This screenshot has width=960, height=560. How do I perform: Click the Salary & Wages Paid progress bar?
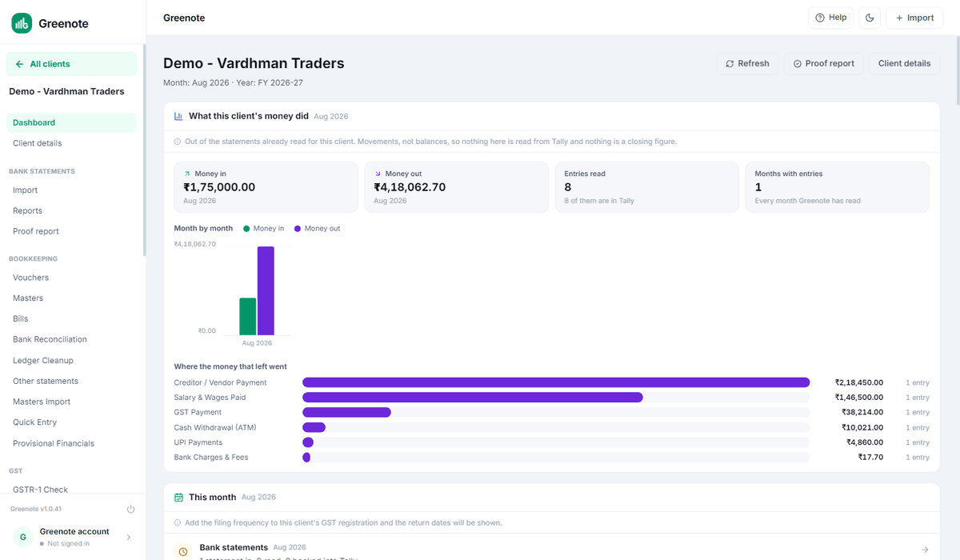[556, 398]
